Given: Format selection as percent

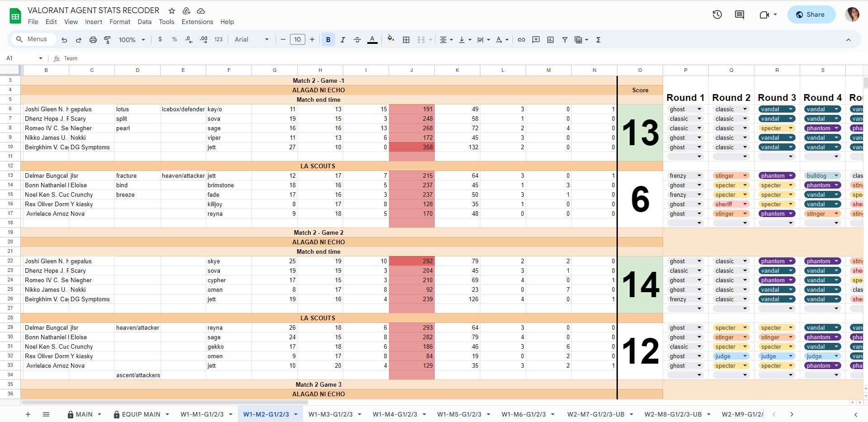Looking at the screenshot, I should coord(175,39).
